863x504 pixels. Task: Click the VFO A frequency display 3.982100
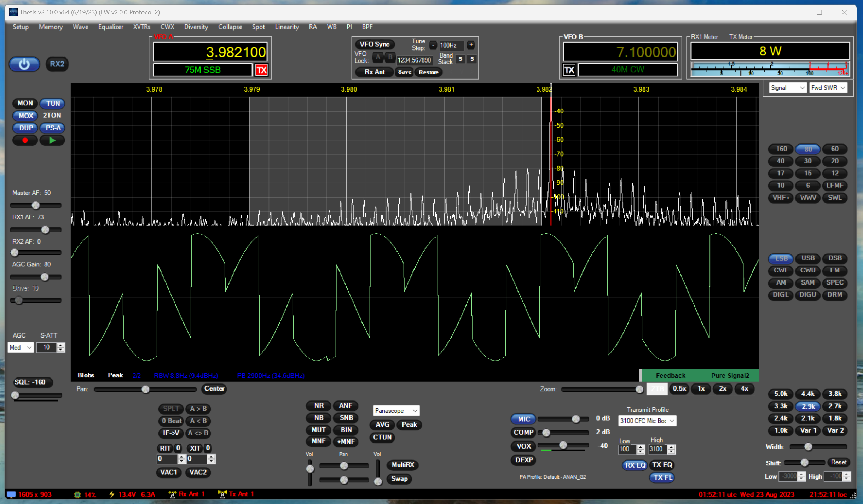pos(210,52)
